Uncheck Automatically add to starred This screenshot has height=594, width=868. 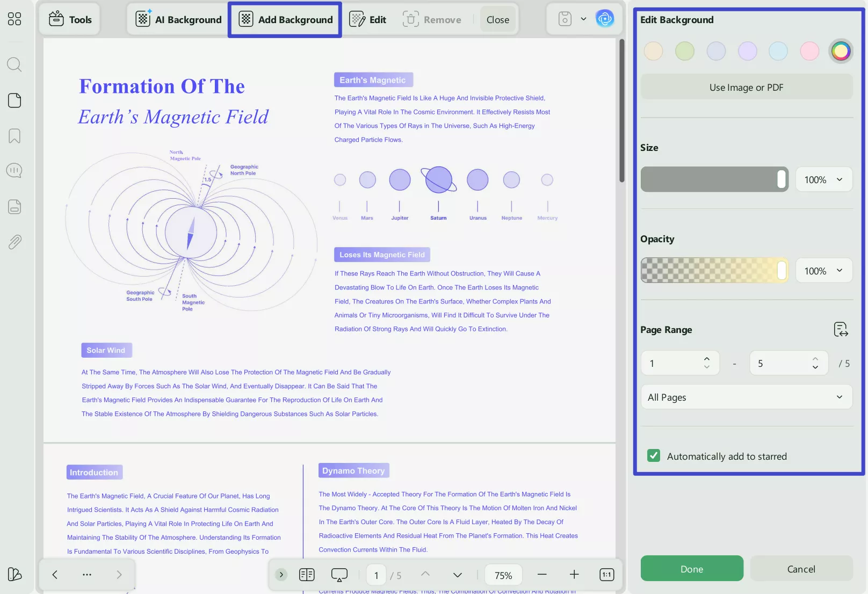click(x=654, y=456)
